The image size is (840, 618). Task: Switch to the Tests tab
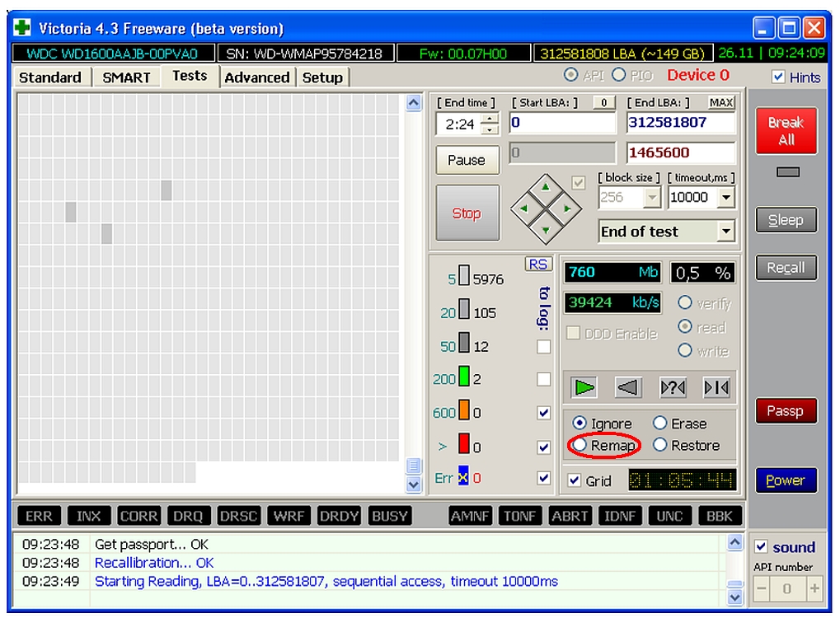pyautogui.click(x=190, y=76)
